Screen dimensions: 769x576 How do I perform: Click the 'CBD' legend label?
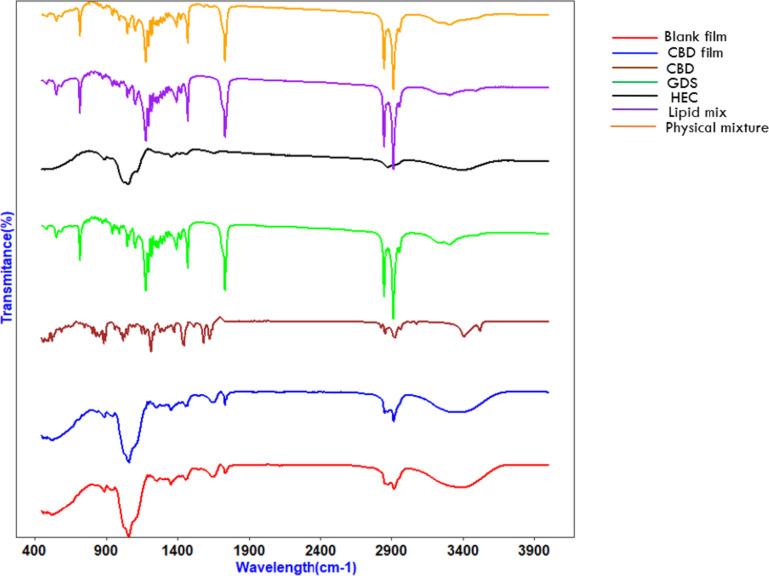pos(680,68)
